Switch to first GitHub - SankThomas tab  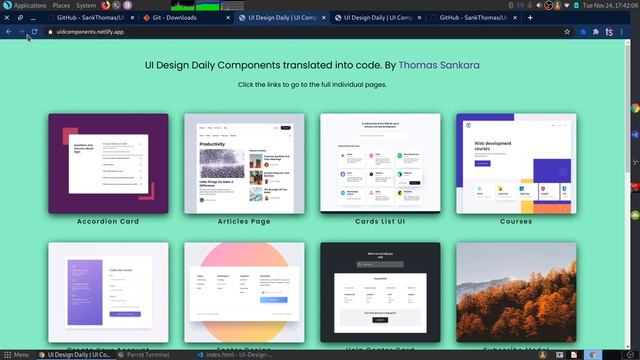click(x=90, y=18)
